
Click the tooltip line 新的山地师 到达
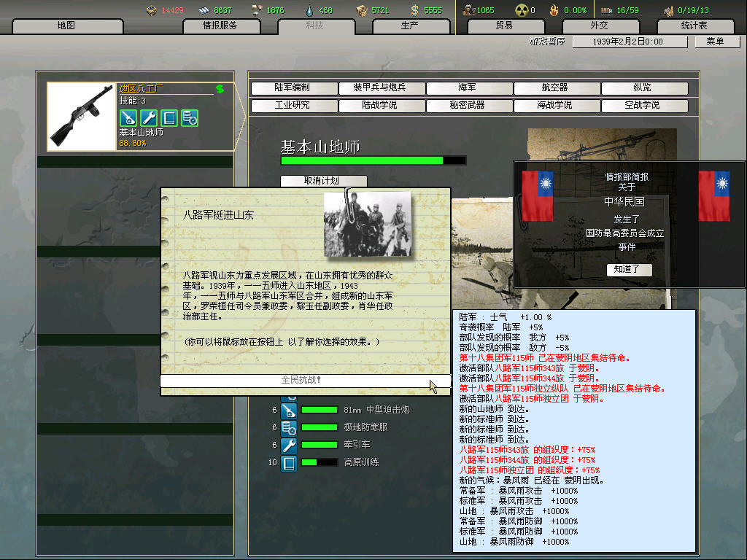(x=494, y=409)
